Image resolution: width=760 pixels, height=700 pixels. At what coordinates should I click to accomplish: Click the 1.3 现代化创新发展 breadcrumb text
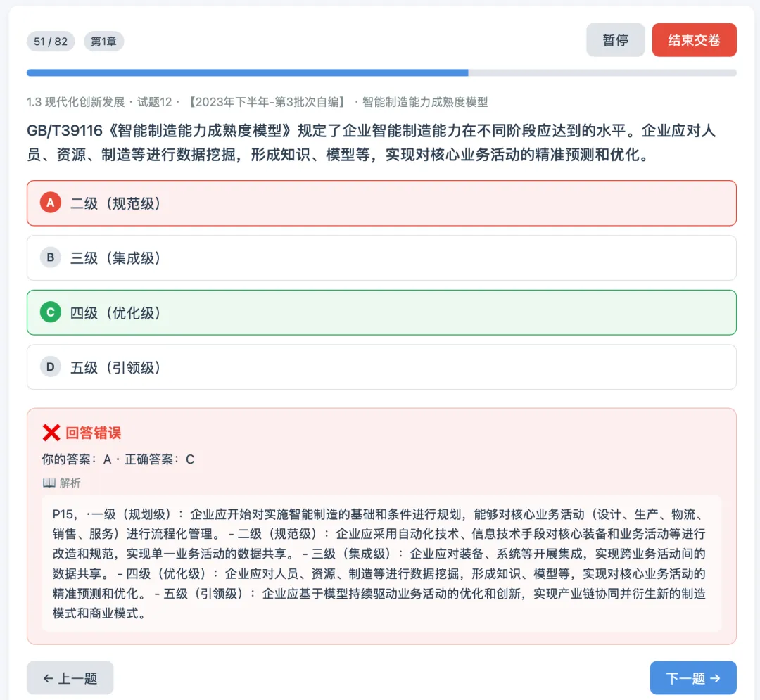[x=75, y=102]
